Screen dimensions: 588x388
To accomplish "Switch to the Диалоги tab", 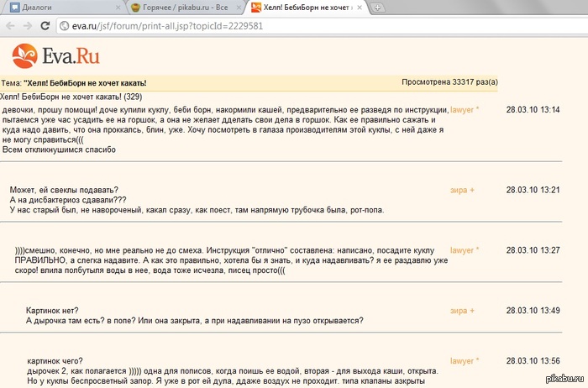I will pyautogui.click(x=63, y=8).
